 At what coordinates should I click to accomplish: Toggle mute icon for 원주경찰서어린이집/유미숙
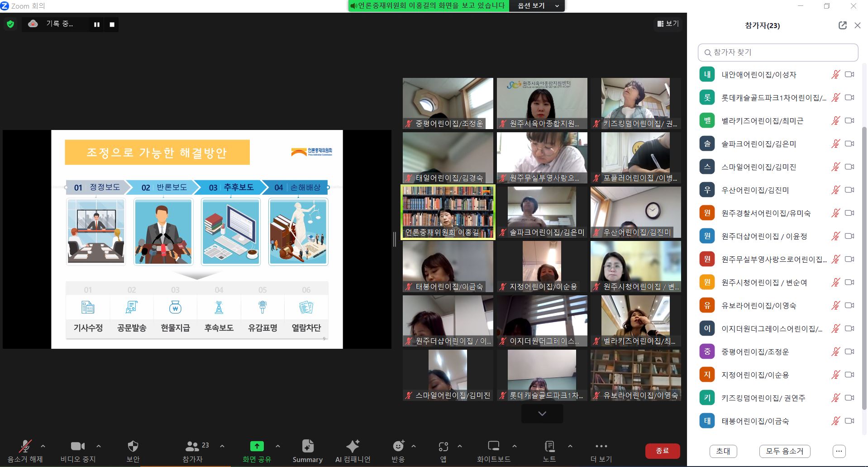point(835,213)
